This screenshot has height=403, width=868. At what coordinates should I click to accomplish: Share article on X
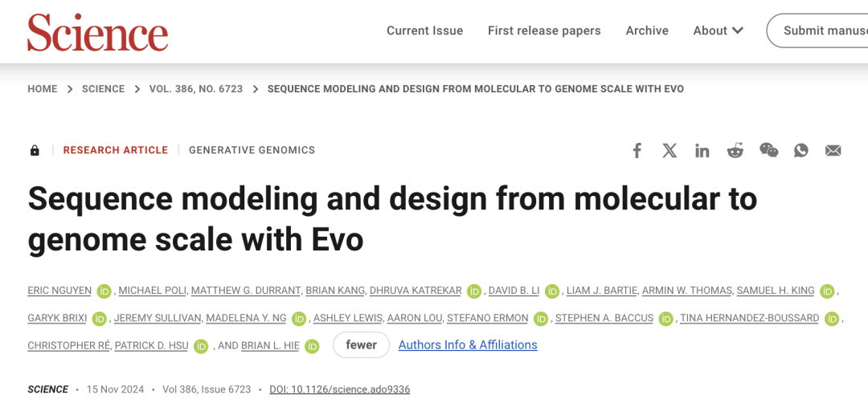[x=669, y=150]
